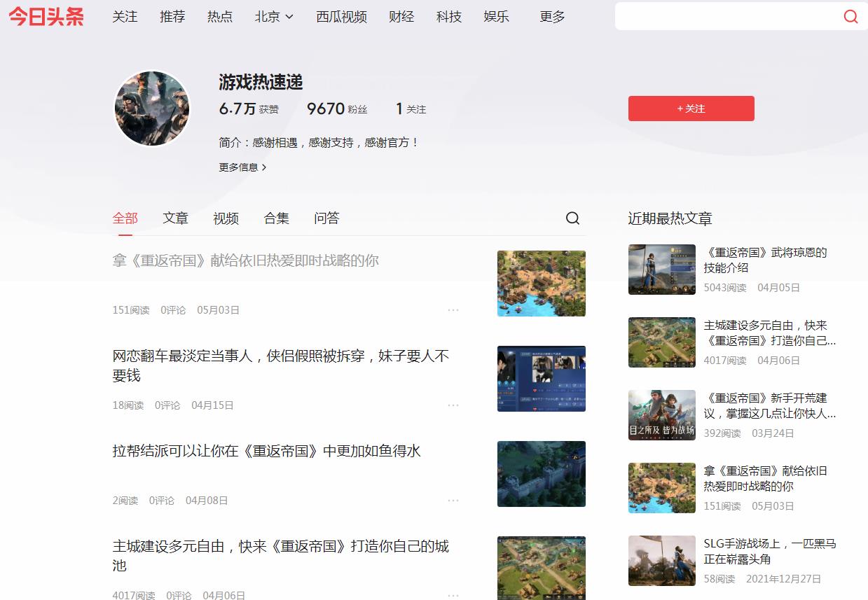Viewport: 868px width, 600px height.
Task: Open hot article 《重返帝国》武将琼恩的技能介绍
Action: [x=766, y=260]
